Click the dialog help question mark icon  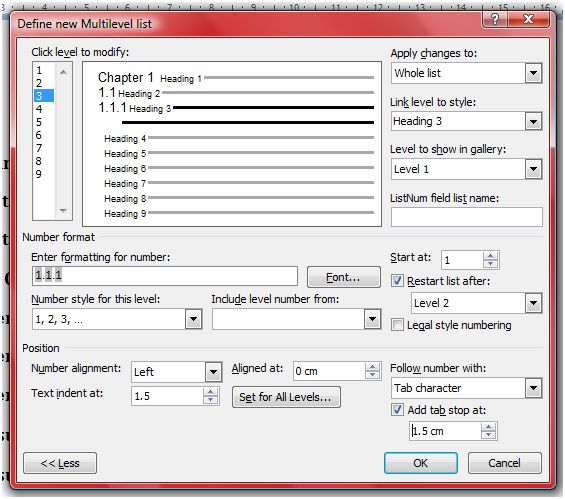[495, 19]
